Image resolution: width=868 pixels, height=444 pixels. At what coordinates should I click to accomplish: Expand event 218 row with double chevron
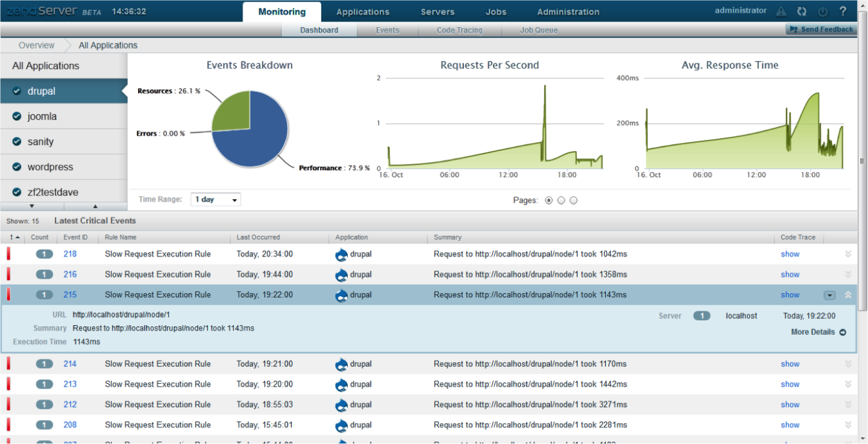coord(848,254)
